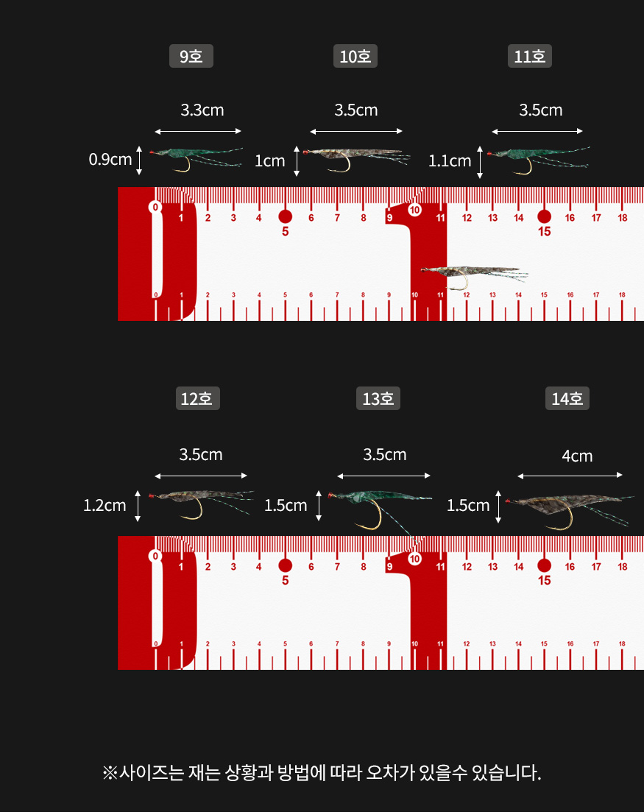The width and height of the screenshot is (644, 812).
Task: Select the 9호 hook lure image
Action: tap(197, 159)
